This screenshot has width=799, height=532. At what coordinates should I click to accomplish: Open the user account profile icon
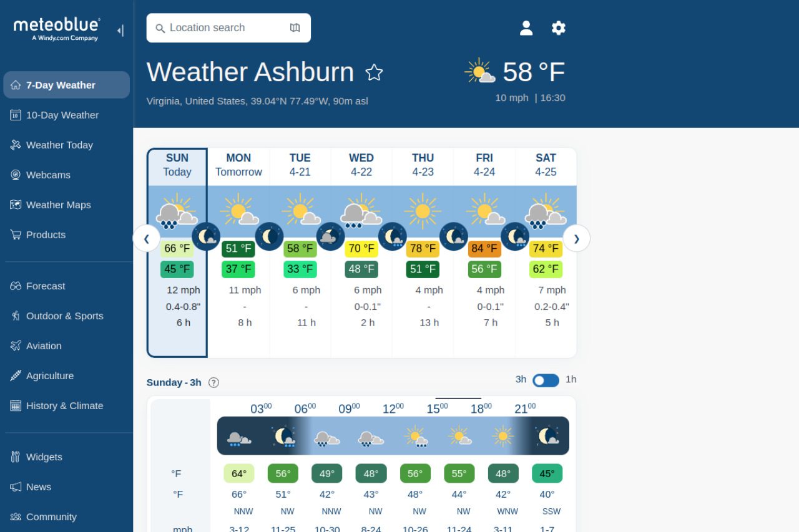click(x=526, y=28)
